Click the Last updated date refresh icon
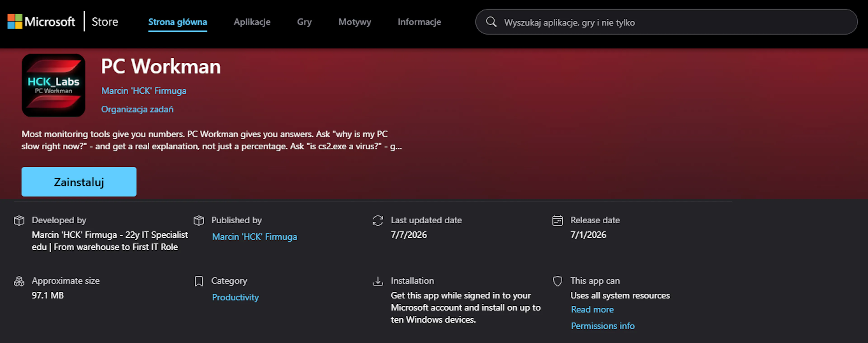This screenshot has height=343, width=868. coord(378,220)
